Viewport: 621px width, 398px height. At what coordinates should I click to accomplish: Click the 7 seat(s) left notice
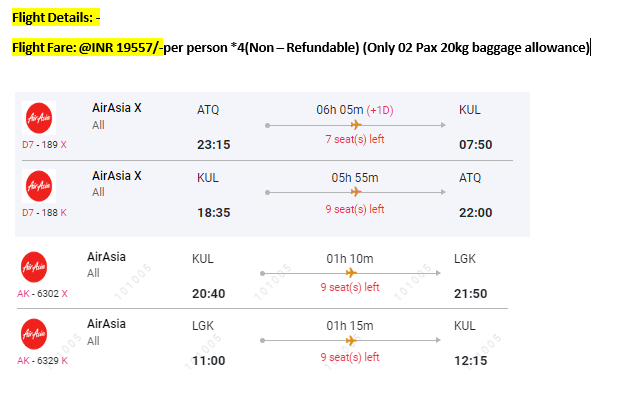tap(355, 139)
